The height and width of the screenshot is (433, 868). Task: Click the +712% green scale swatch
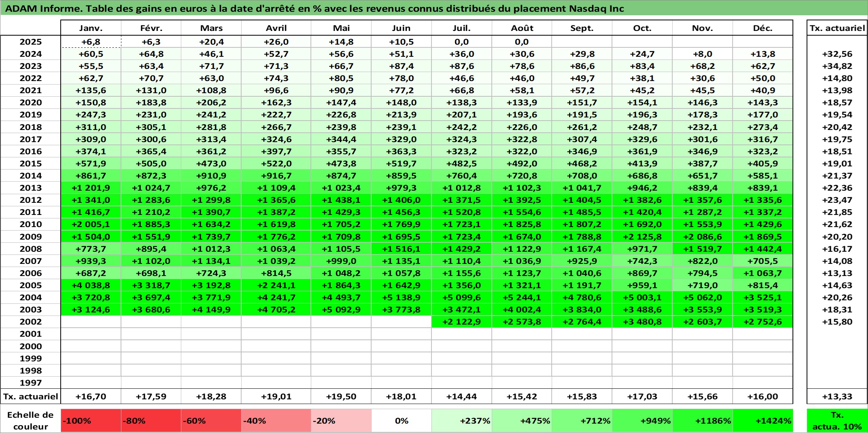[x=582, y=421]
